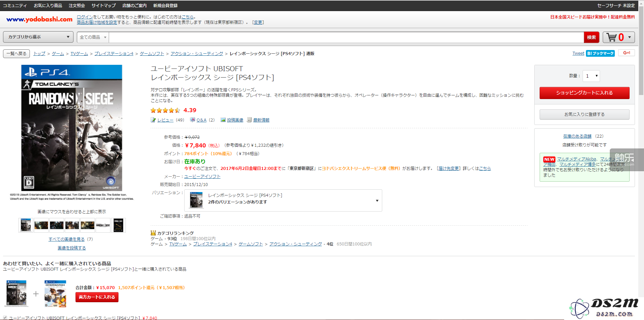
Task: Open サイトマップ in top menu
Action: pos(104,5)
